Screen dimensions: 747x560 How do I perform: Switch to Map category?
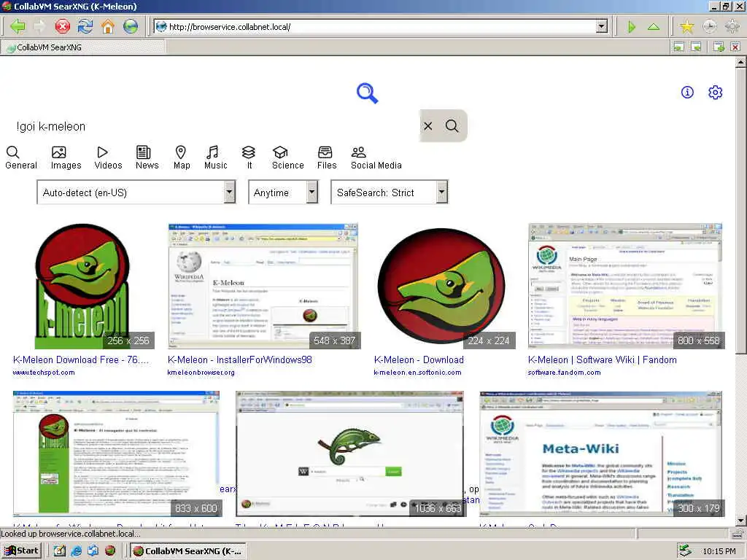(x=182, y=158)
